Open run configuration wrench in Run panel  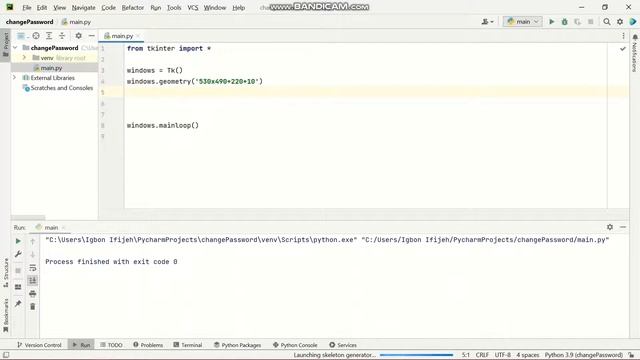[18, 254]
